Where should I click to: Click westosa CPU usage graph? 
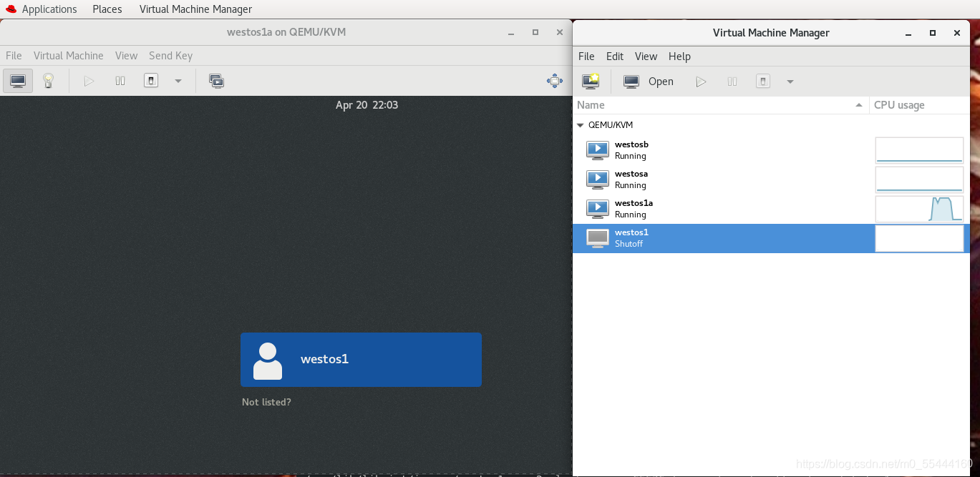click(919, 180)
